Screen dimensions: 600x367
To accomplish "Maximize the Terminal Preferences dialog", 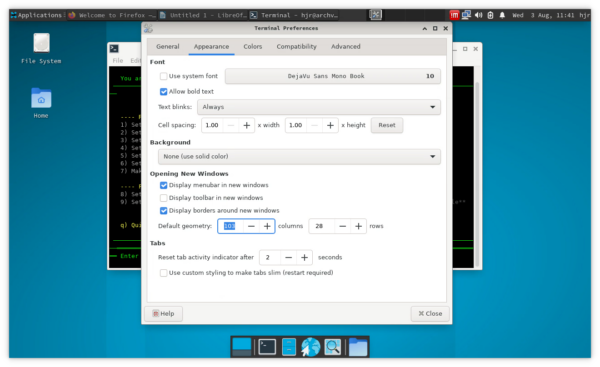I will point(435,28).
